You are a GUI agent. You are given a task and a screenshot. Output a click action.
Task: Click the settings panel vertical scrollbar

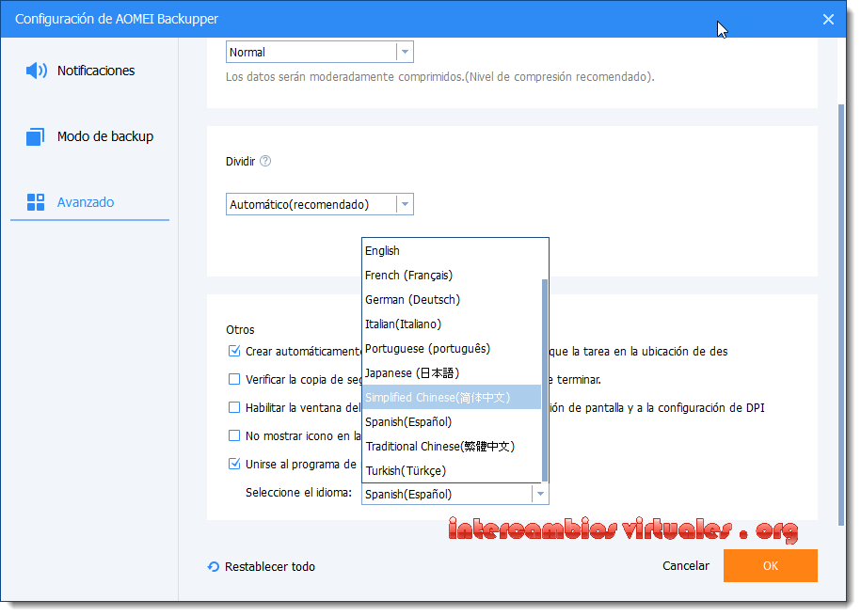[x=840, y=315]
